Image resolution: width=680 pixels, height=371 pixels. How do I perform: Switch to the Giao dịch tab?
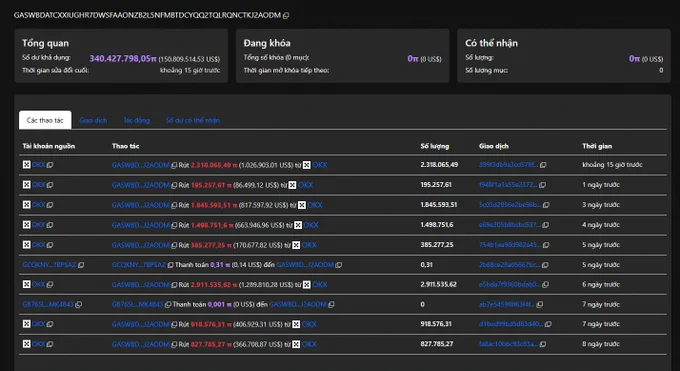[93, 120]
